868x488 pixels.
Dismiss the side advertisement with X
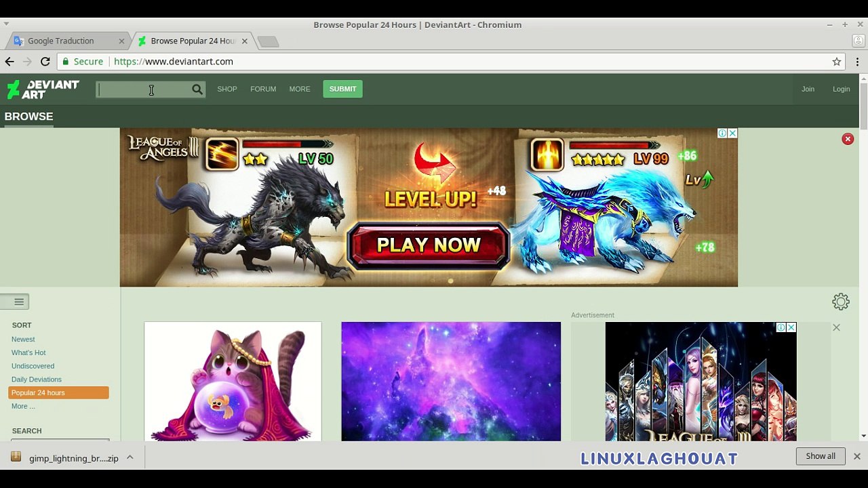[836, 327]
